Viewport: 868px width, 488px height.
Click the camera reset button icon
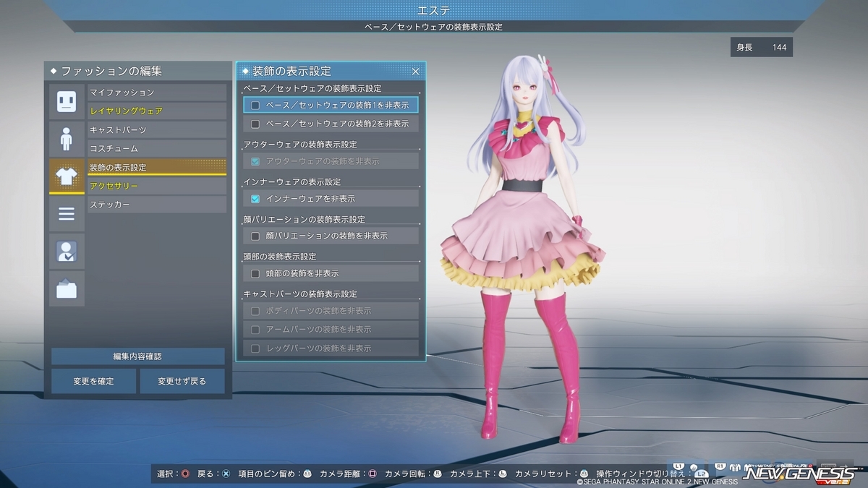pos(584,474)
